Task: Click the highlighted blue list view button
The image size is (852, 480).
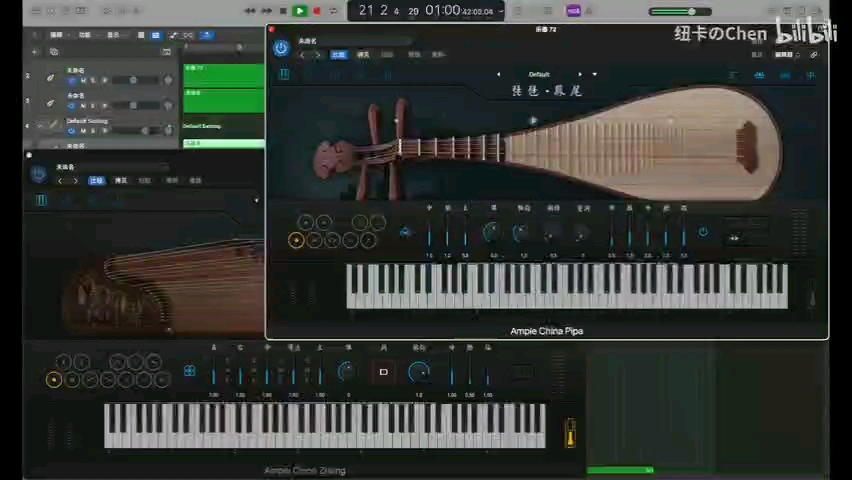Action: click(x=156, y=35)
